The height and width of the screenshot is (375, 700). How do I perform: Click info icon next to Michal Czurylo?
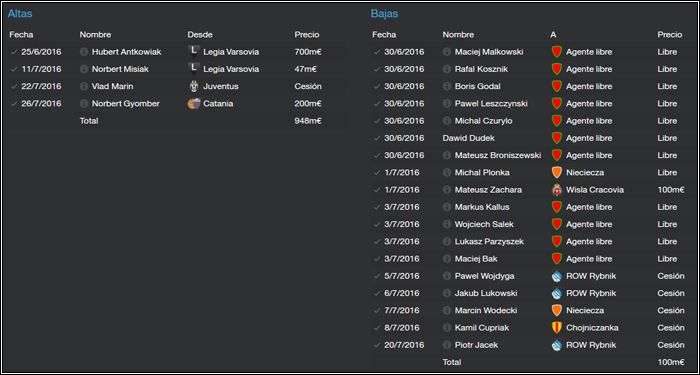point(446,121)
